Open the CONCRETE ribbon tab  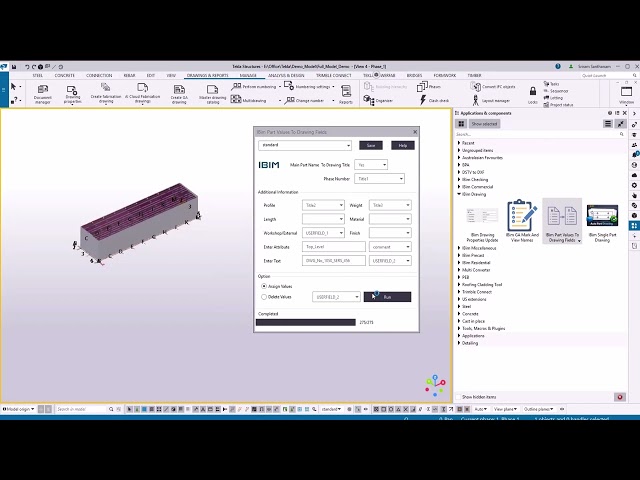click(64, 76)
